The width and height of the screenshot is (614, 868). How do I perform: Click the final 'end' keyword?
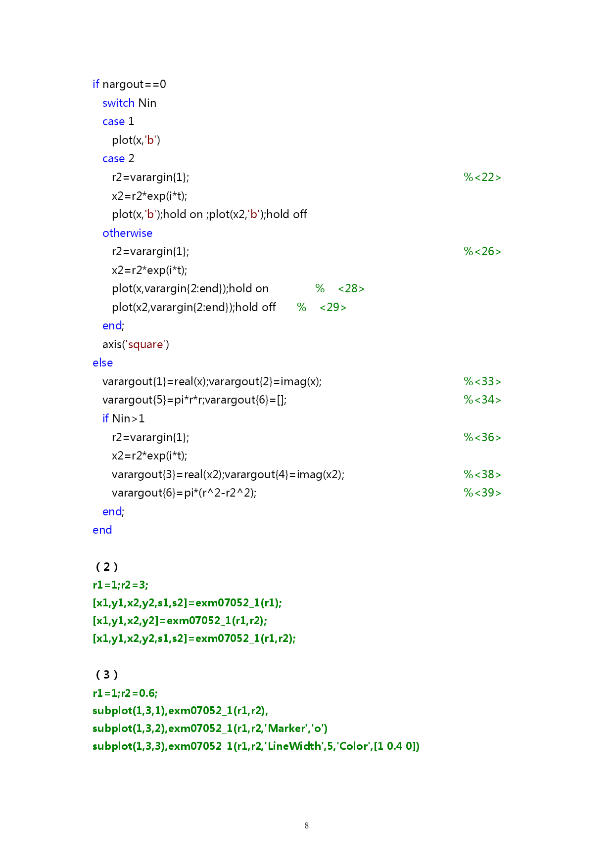[102, 530]
